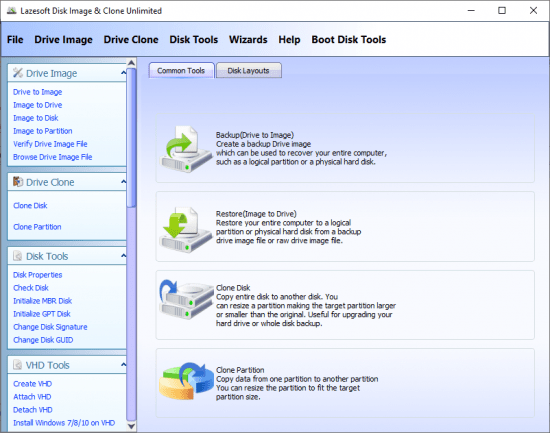This screenshot has height=433, width=550.
Task: Click the sidebar scrollbar down arrow
Action: point(131,426)
